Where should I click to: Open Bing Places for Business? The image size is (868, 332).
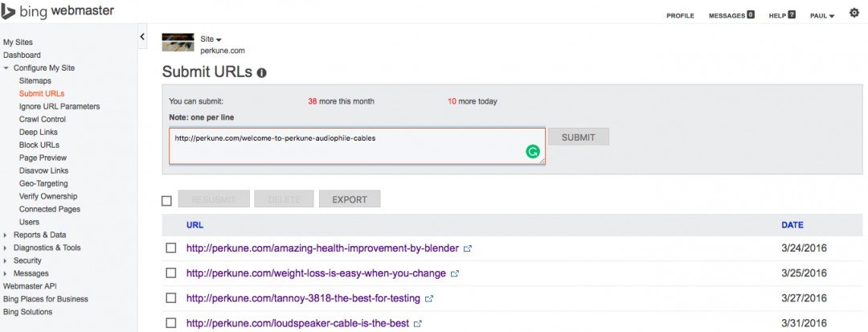pos(45,299)
